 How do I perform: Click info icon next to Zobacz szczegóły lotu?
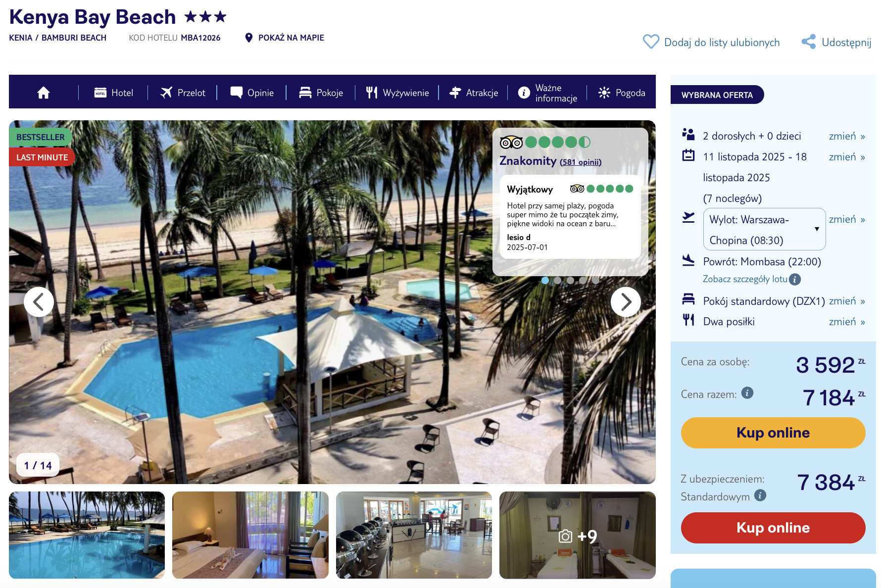pyautogui.click(x=795, y=279)
